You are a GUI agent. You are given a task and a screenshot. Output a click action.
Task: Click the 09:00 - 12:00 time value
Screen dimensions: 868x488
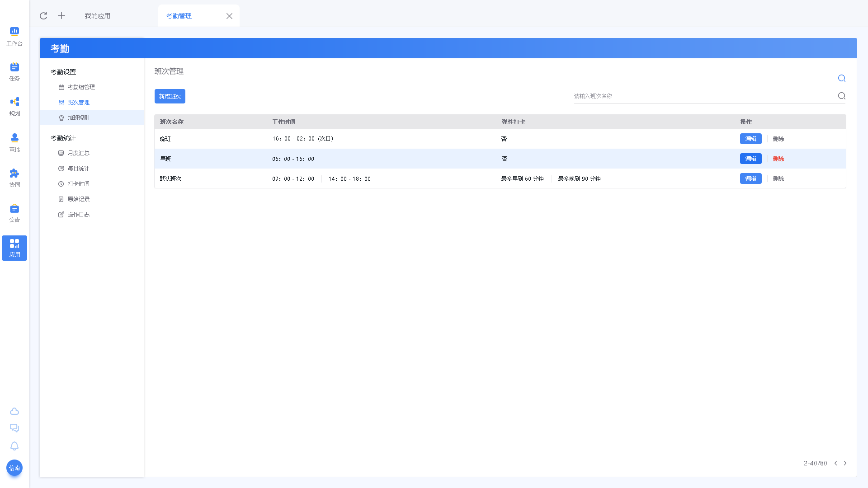293,178
